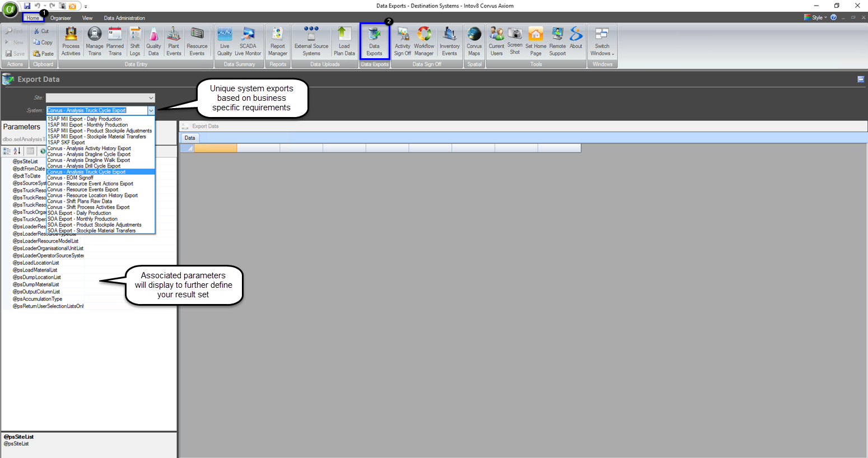This screenshot has width=868, height=458.
Task: Open Corvus Maps
Action: click(474, 41)
